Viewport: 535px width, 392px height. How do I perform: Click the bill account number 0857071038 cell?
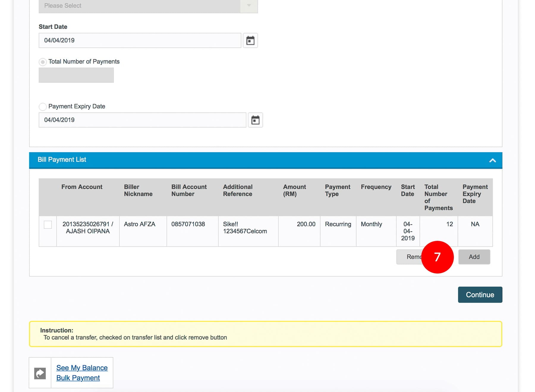pyautogui.click(x=188, y=224)
